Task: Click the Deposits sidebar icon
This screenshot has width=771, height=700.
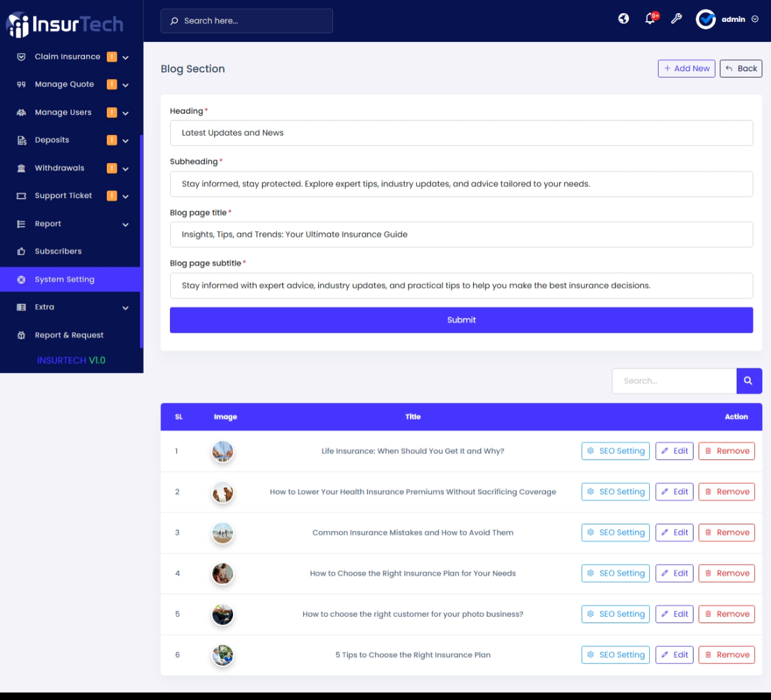Action: pyautogui.click(x=21, y=140)
